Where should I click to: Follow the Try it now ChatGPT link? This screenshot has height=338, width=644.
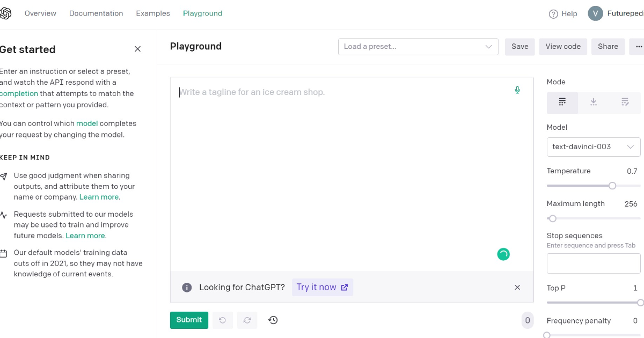[322, 287]
